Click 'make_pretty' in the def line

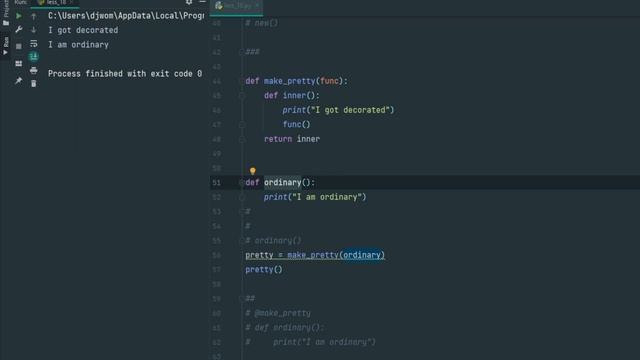290,81
